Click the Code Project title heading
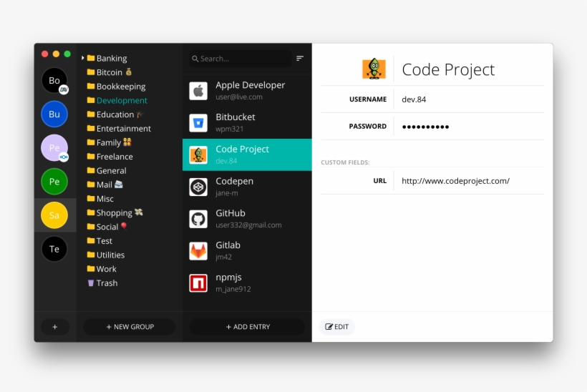Image resolution: width=587 pixels, height=392 pixels. tap(448, 69)
